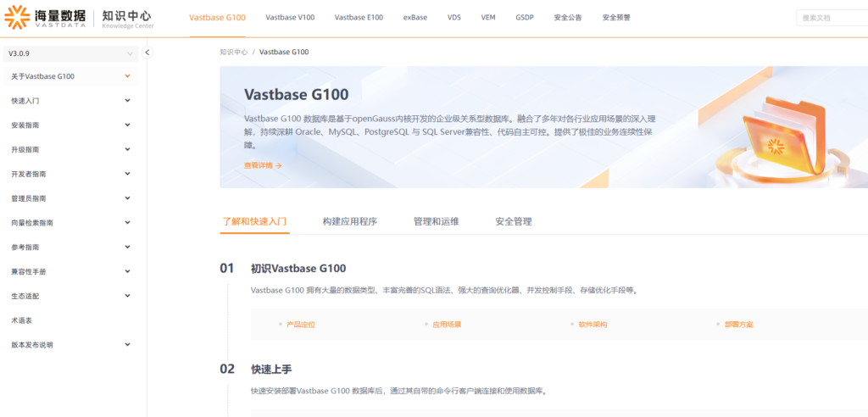
Task: Click the 搜索文档 search field
Action: point(832,18)
